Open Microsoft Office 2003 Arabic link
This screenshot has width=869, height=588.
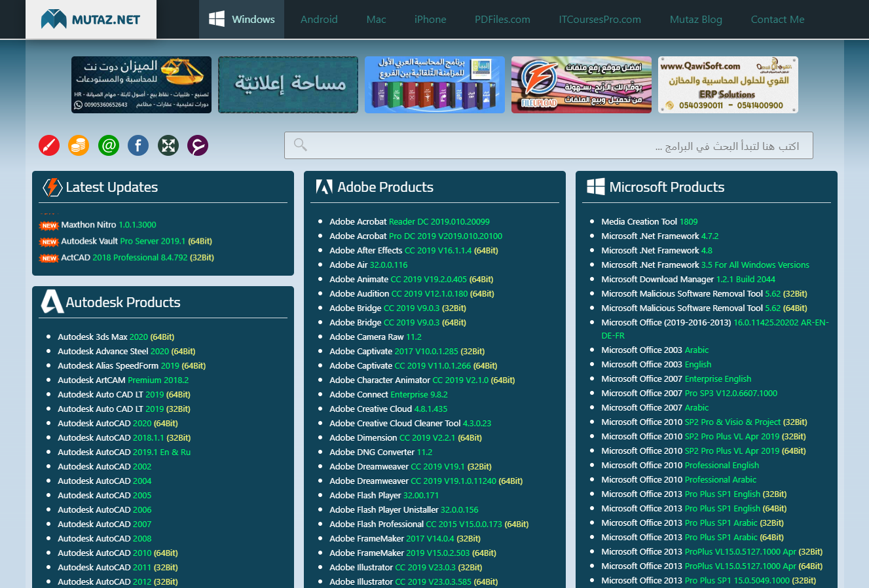(x=655, y=350)
